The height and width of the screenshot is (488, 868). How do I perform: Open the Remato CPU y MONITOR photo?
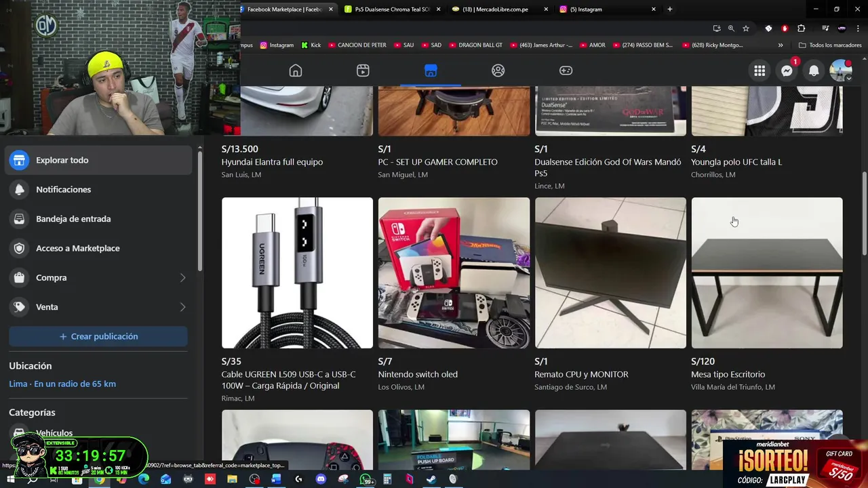pos(610,273)
